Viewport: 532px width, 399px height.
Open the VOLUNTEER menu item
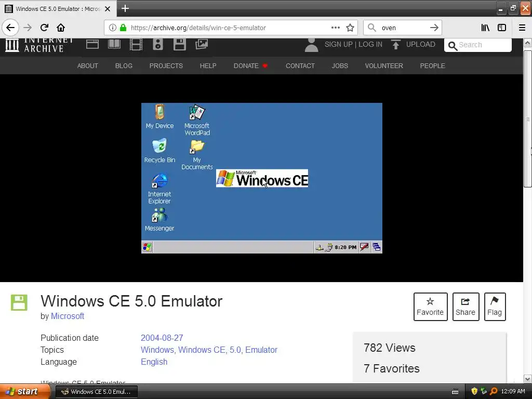(x=384, y=66)
